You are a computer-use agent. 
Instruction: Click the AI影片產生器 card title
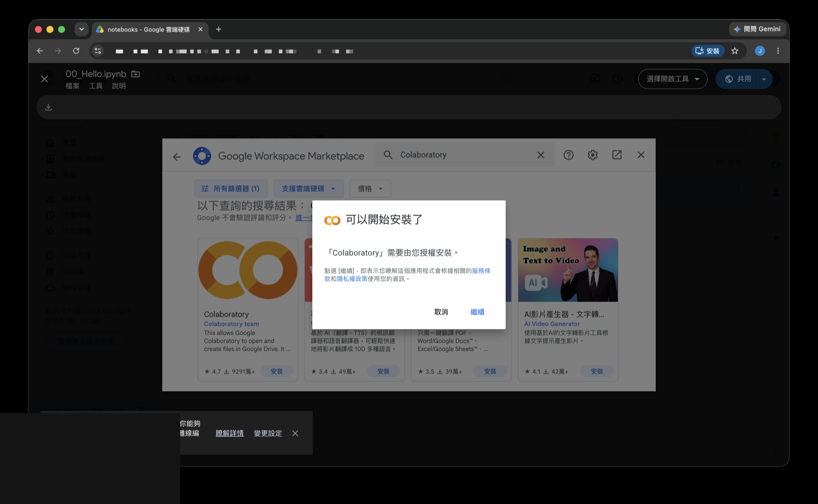pyautogui.click(x=564, y=314)
